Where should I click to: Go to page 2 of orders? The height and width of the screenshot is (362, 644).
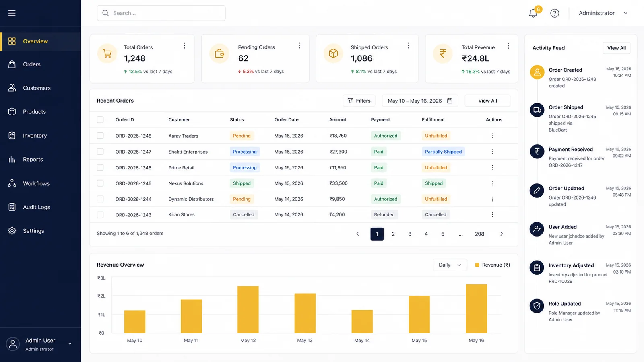pos(393,234)
